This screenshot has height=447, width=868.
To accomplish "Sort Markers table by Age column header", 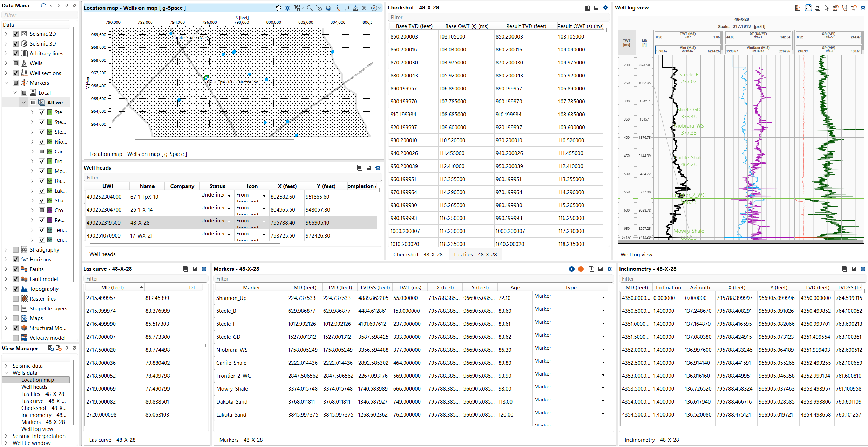I will coord(515,288).
